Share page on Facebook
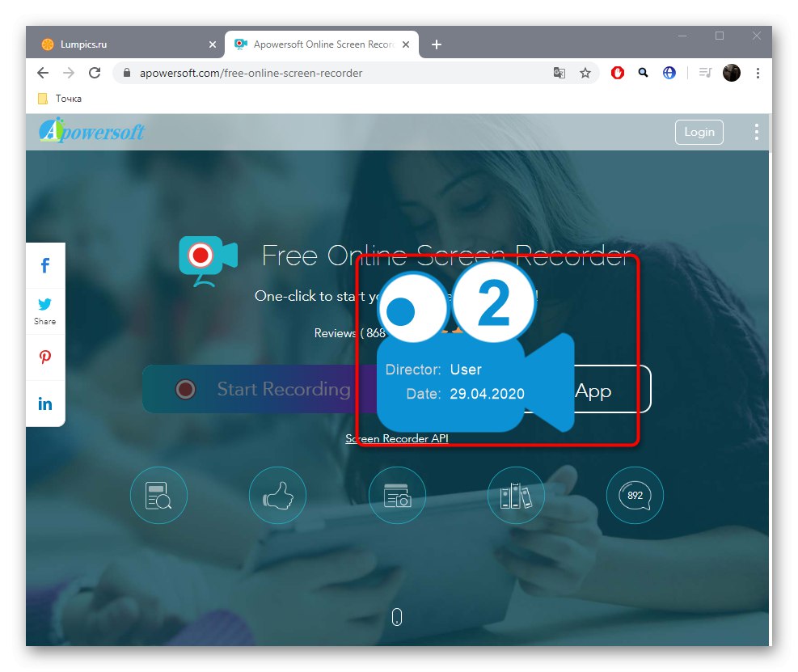Image resolution: width=798 pixels, height=672 pixels. (45, 265)
